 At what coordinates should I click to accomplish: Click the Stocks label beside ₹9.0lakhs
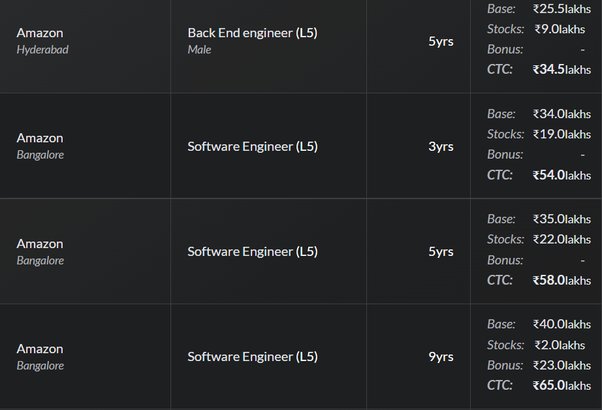505,29
